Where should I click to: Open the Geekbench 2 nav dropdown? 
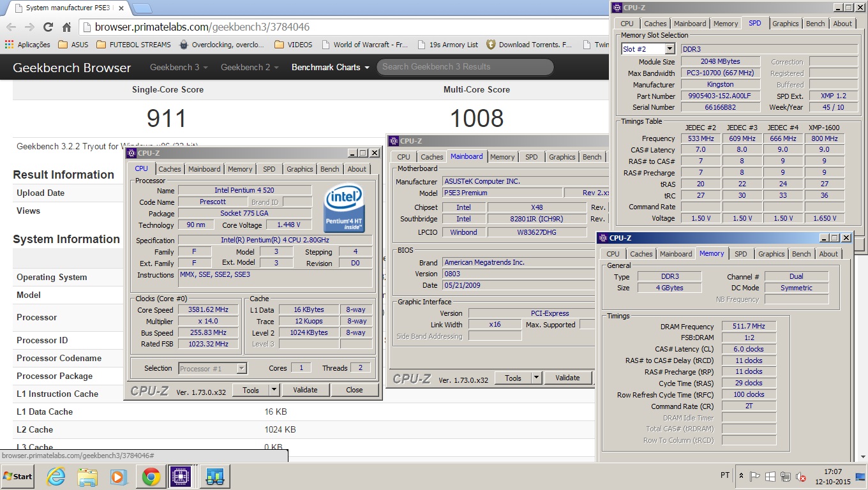[x=250, y=67]
